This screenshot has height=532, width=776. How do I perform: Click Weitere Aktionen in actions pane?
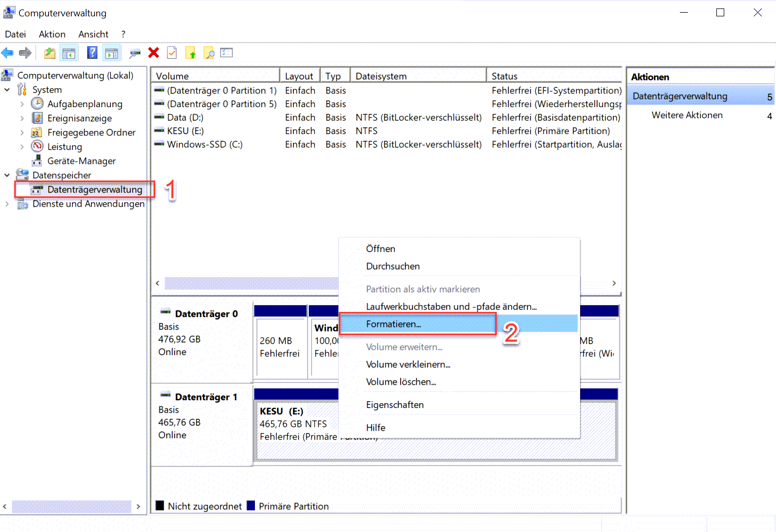[x=687, y=115]
